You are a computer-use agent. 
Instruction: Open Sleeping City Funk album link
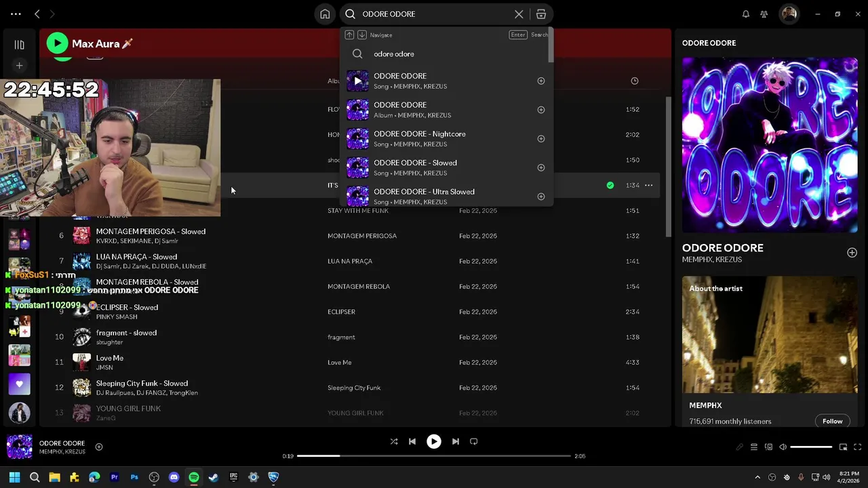pos(354,388)
